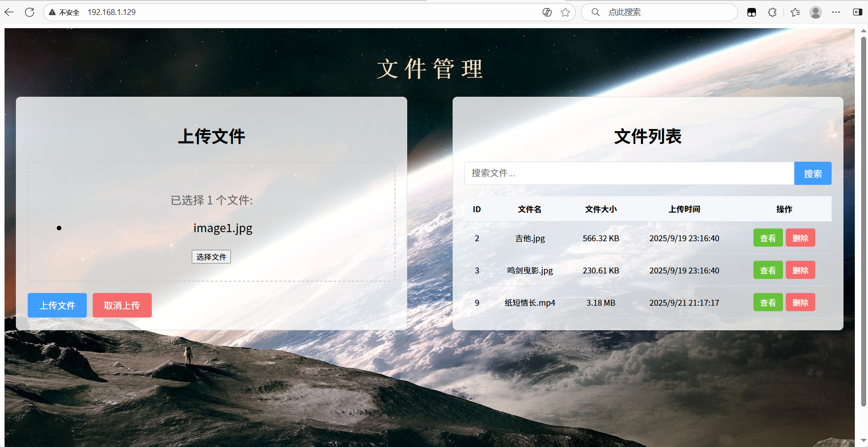This screenshot has width=868, height=447.
Task: Click the page vertical scrollbar thumb
Action: [863, 222]
